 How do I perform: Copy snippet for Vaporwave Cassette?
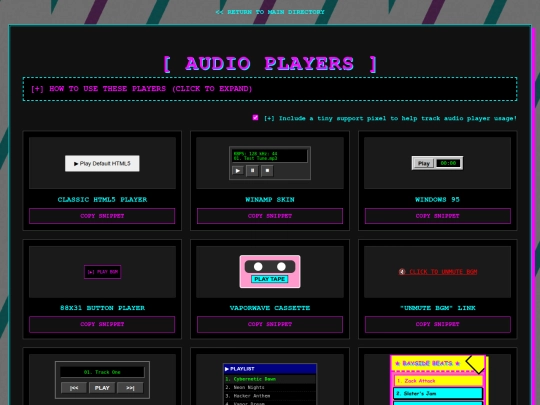pyautogui.click(x=270, y=324)
